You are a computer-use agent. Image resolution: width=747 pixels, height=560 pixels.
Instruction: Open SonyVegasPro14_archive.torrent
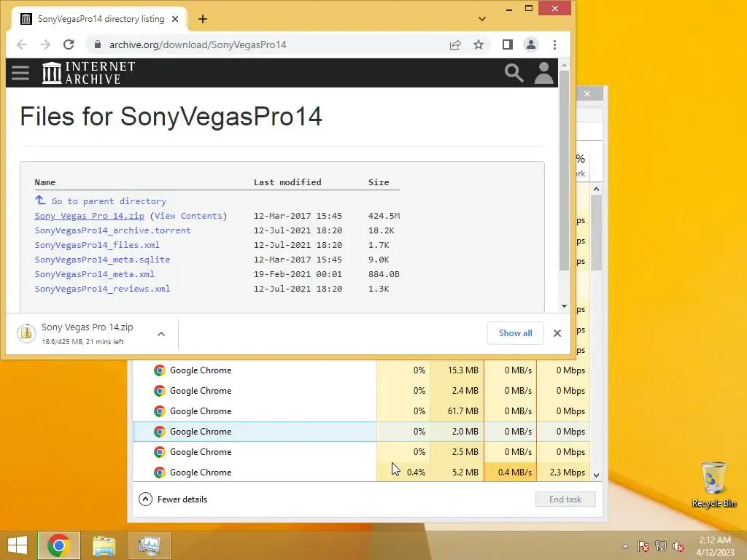coord(112,230)
